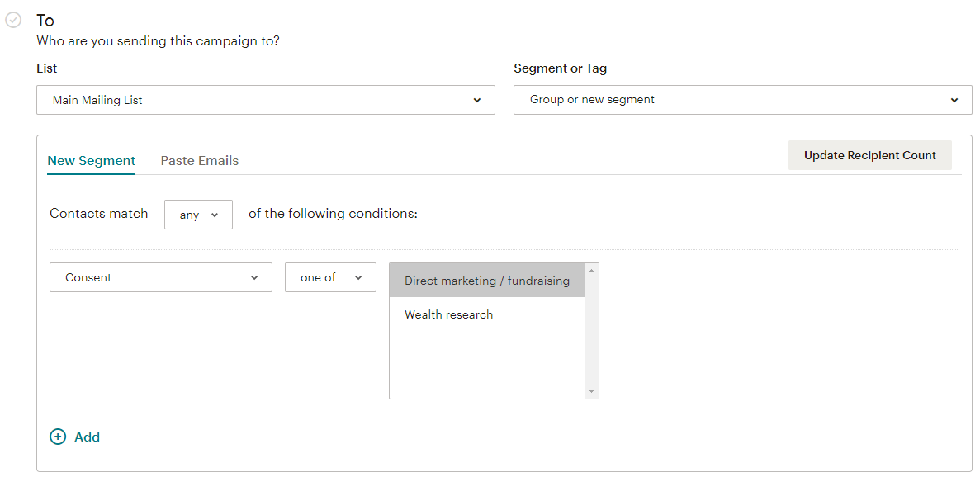Expand the Consent condition dropdown
This screenshot has width=980, height=477.
[161, 277]
